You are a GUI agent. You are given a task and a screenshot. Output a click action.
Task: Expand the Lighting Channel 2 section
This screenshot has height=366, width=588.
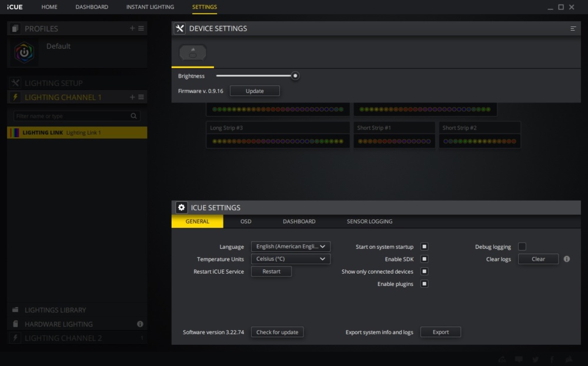[x=77, y=338]
